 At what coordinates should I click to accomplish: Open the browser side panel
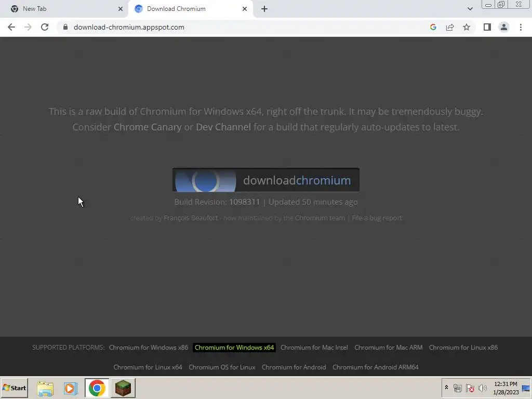(487, 27)
